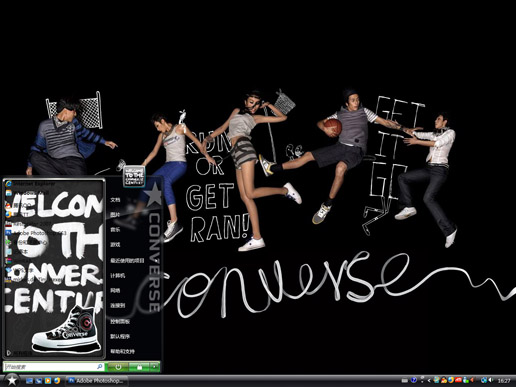
Task: Click the star Start orb button
Action: tap(12, 380)
